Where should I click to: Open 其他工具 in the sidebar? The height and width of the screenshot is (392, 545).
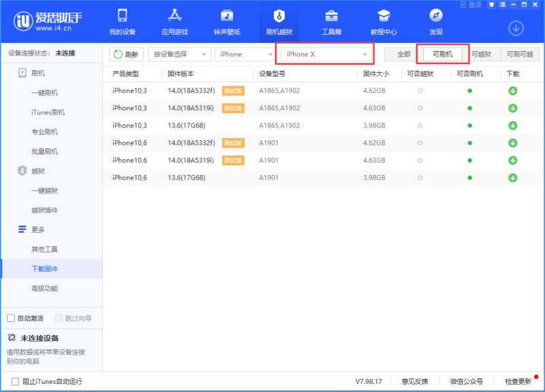(x=44, y=249)
